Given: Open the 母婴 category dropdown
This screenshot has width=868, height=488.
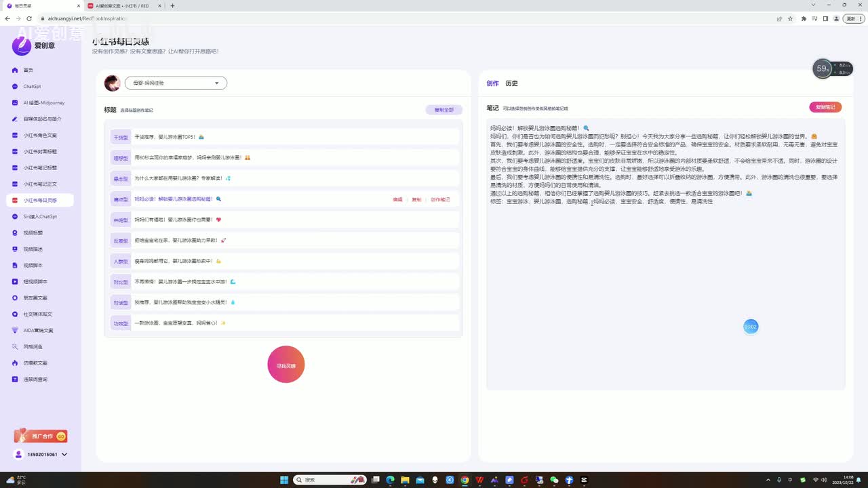Looking at the screenshot, I should coord(176,83).
